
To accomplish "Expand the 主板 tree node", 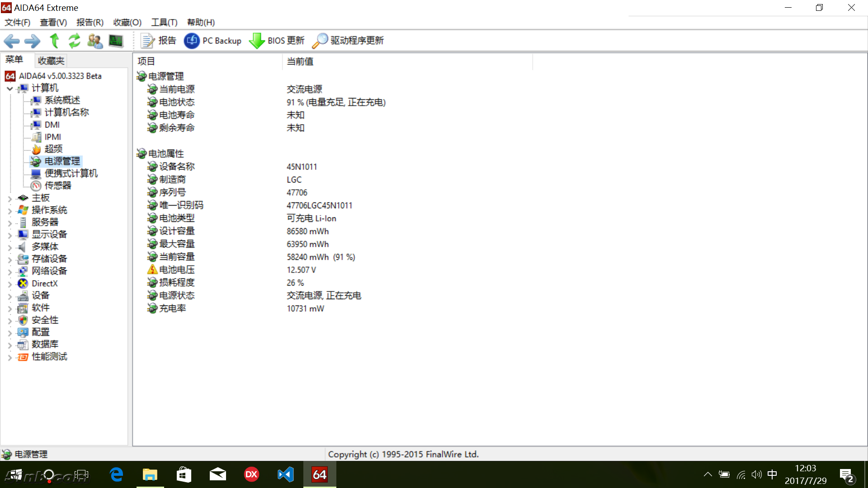I will 10,198.
